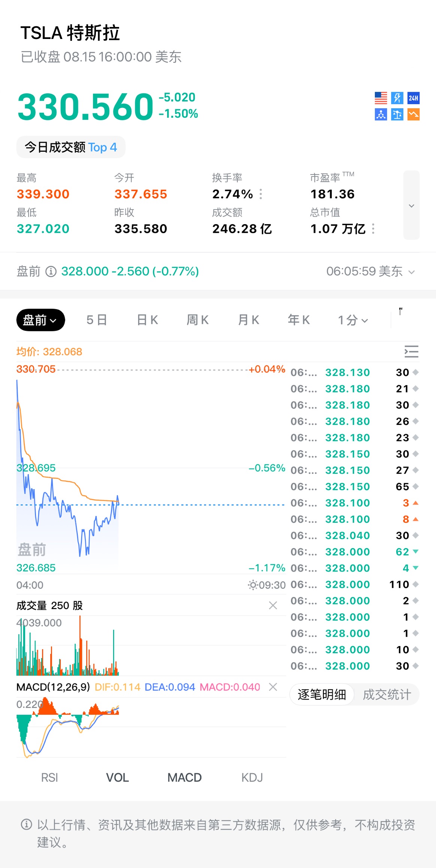The image size is (436, 868).
Task: Tap the blue network nodes icon
Action: pos(381,114)
